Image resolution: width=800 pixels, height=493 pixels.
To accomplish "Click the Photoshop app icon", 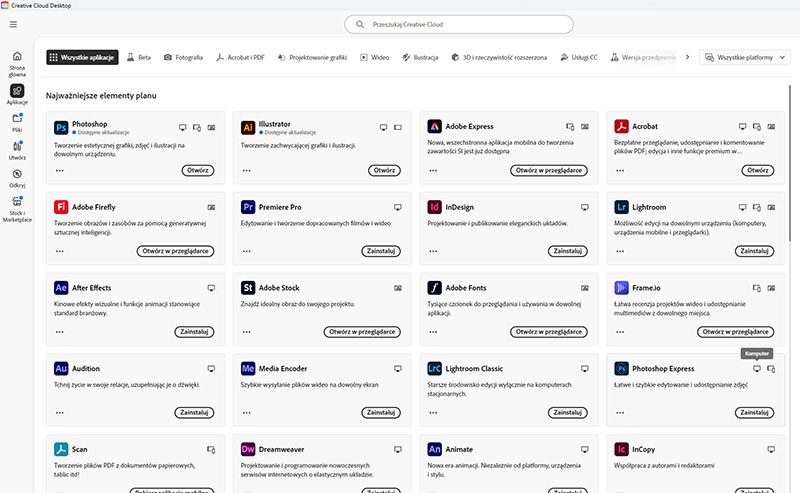I will 61,127.
